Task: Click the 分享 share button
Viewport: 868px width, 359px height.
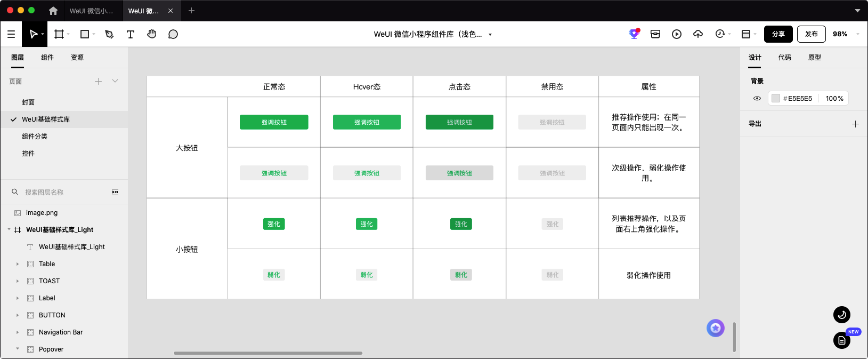Action: (x=778, y=34)
